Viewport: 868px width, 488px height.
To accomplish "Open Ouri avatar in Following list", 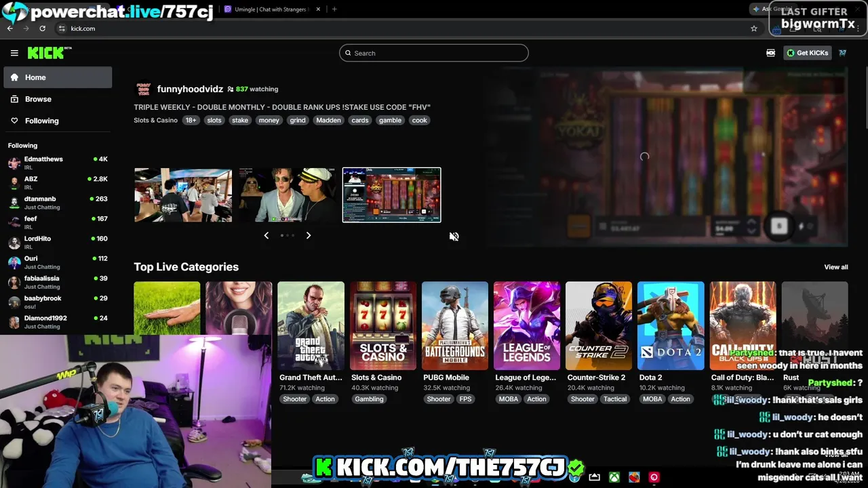I will (x=14, y=262).
